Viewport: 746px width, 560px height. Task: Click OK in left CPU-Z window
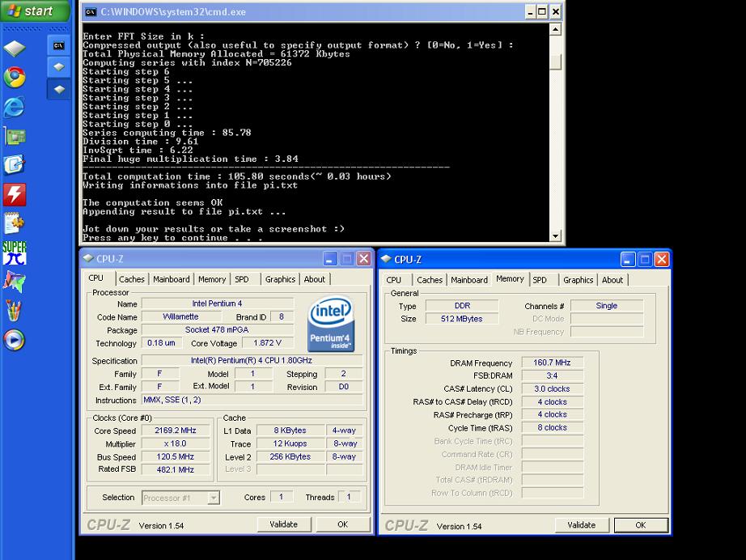342,524
